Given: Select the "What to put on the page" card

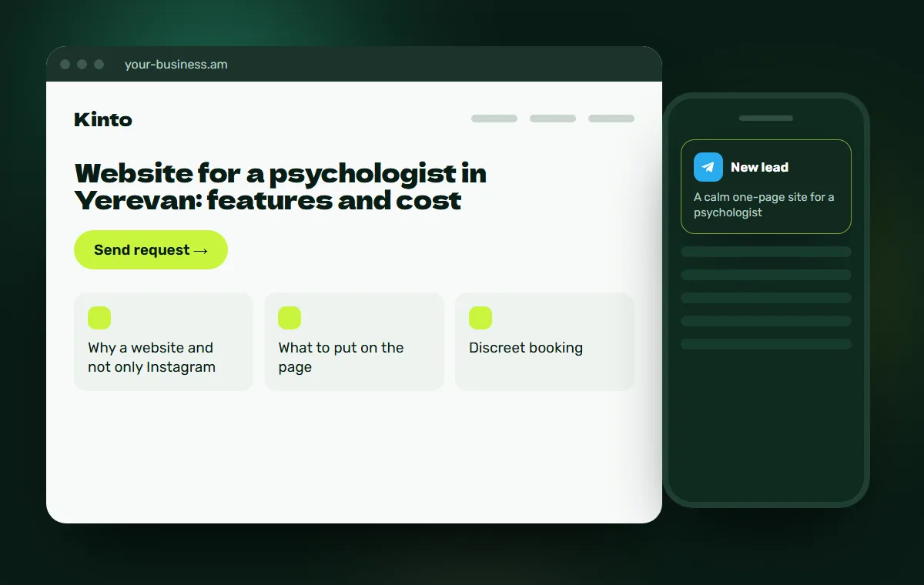Looking at the screenshot, I should click(x=354, y=342).
